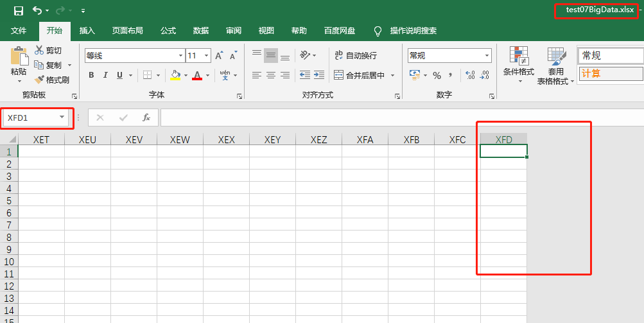The width and height of the screenshot is (644, 323).
Task: Select the XFA column header
Action: point(365,140)
